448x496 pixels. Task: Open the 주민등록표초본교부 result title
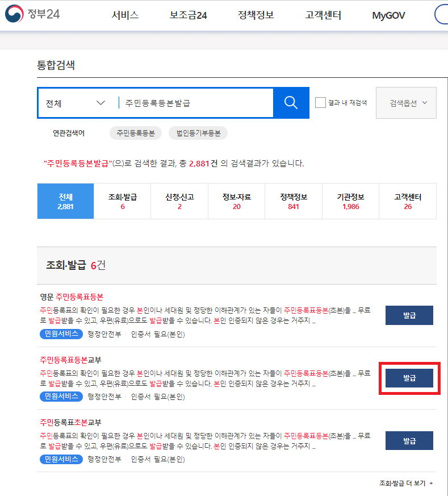click(70, 423)
